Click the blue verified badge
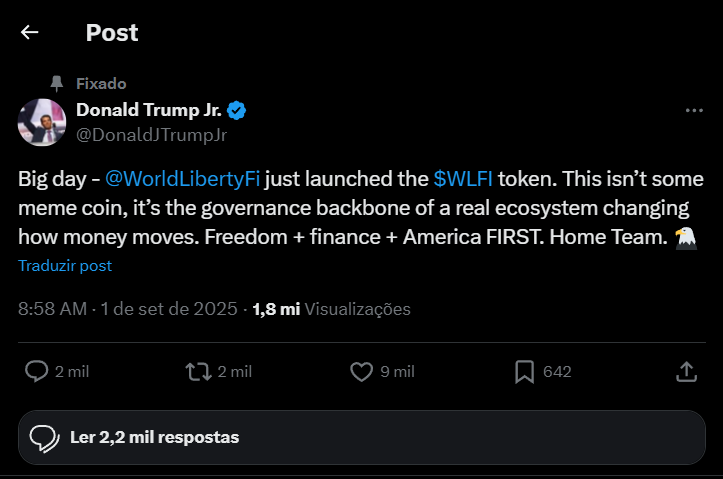Screen dimensions: 723x479 [238, 110]
